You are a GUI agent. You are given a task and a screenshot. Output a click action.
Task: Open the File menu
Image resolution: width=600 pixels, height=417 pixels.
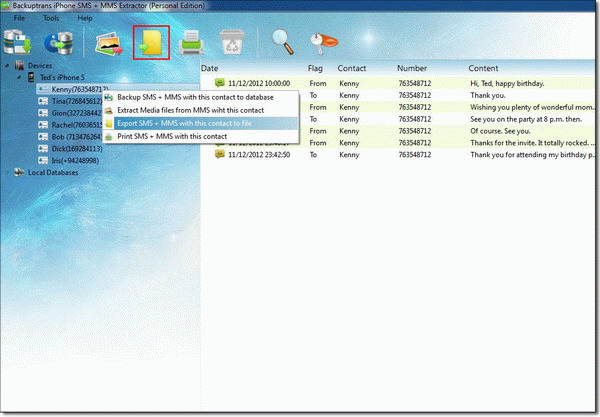tap(19, 18)
